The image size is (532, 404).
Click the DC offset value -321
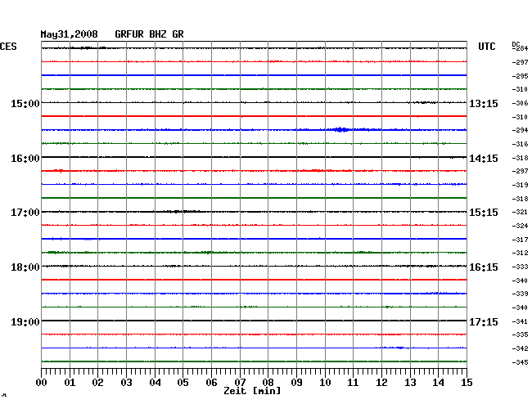click(520, 212)
